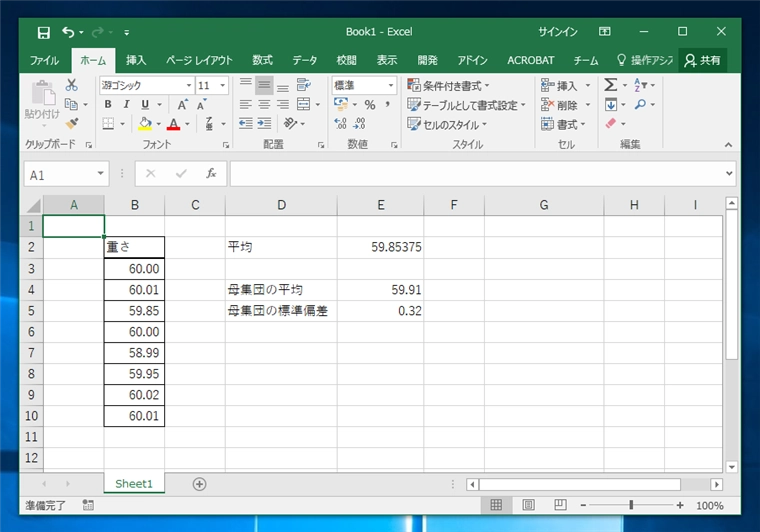Screen dimensions: 760x532
Task: Click the Copy icon in the Clipboard group
Action: pos(71,104)
